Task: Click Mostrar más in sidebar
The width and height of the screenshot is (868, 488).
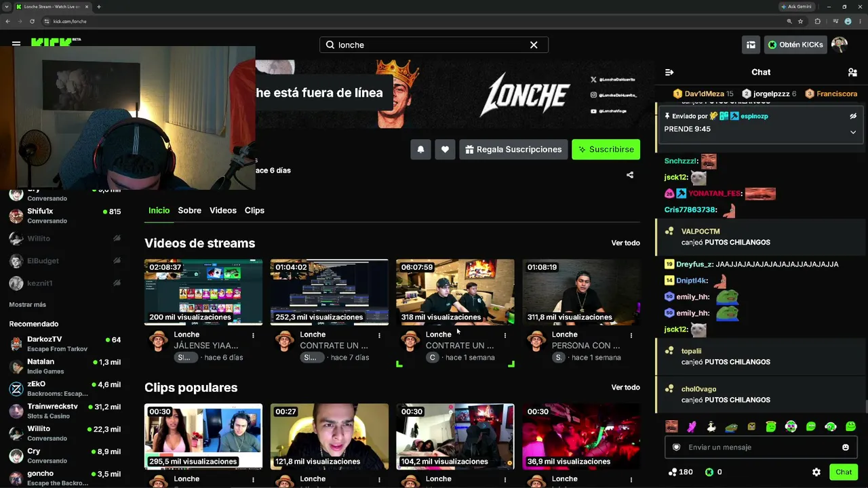Action: click(x=28, y=304)
